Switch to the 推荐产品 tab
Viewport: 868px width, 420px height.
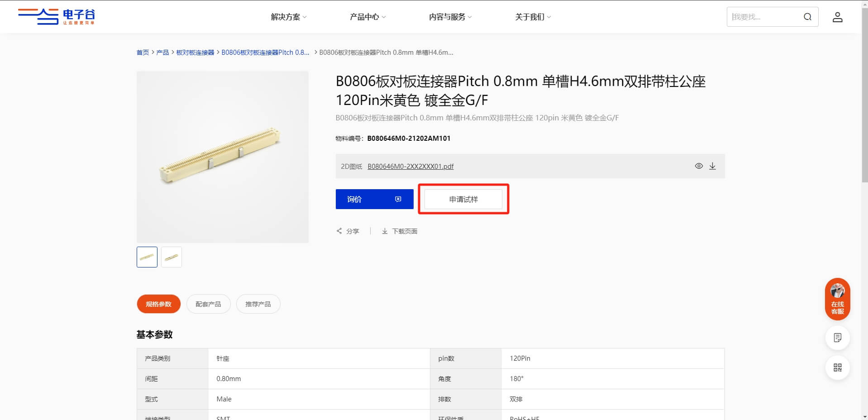point(258,304)
